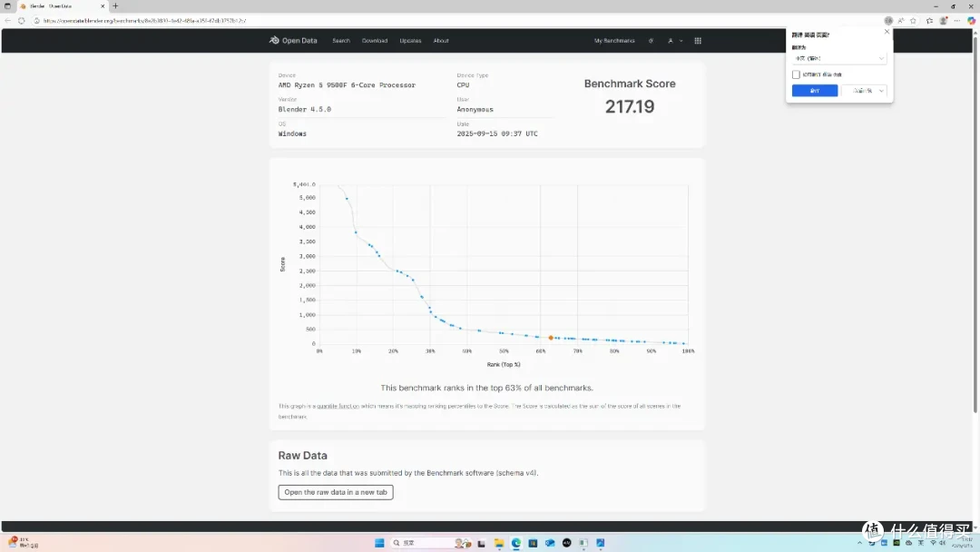Open the Copilot icon in Edge toolbar

click(971, 21)
